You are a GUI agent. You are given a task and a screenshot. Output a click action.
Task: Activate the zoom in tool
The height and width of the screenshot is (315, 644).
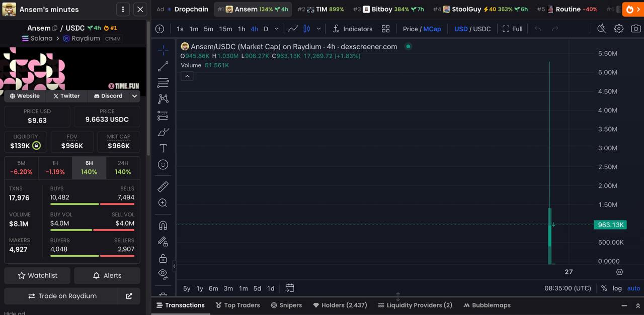163,203
